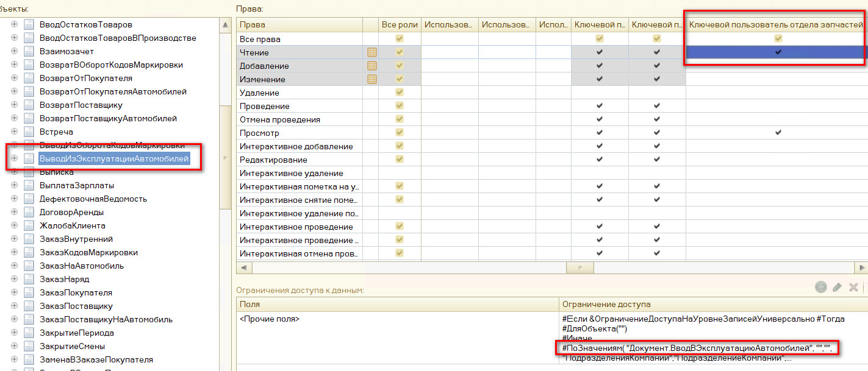This screenshot has width=868, height=371.
Task: Select document icon of ДоговорАренды
Action: [28, 212]
